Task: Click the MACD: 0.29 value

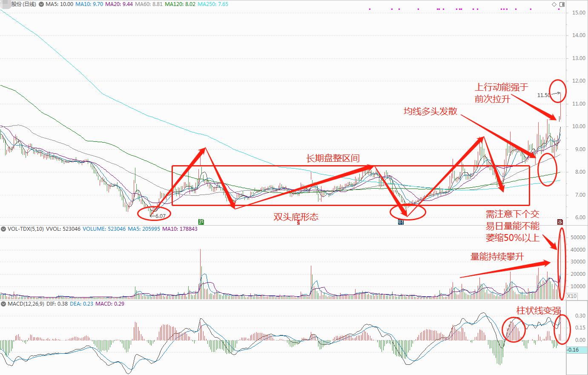Action: (110, 304)
